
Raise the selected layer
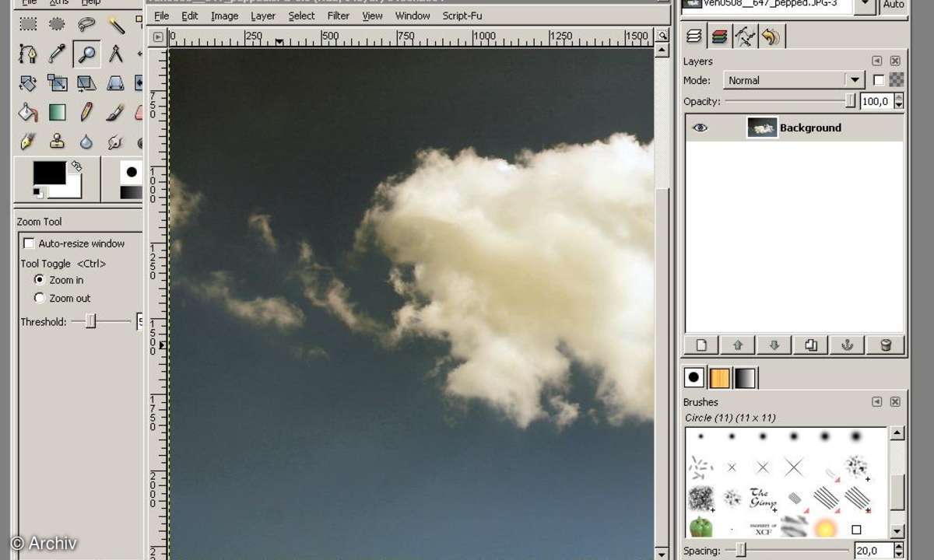coord(738,345)
